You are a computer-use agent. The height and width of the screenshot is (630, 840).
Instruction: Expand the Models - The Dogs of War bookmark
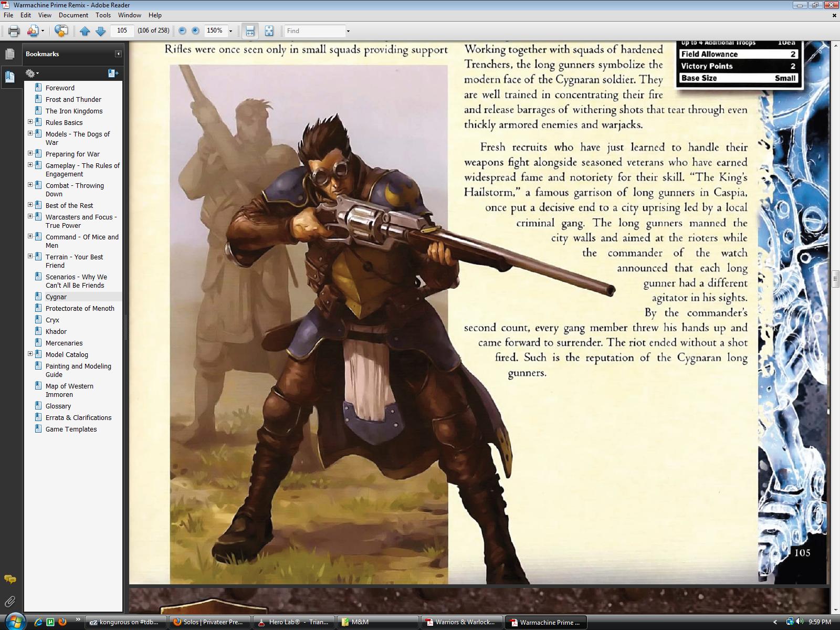(30, 133)
